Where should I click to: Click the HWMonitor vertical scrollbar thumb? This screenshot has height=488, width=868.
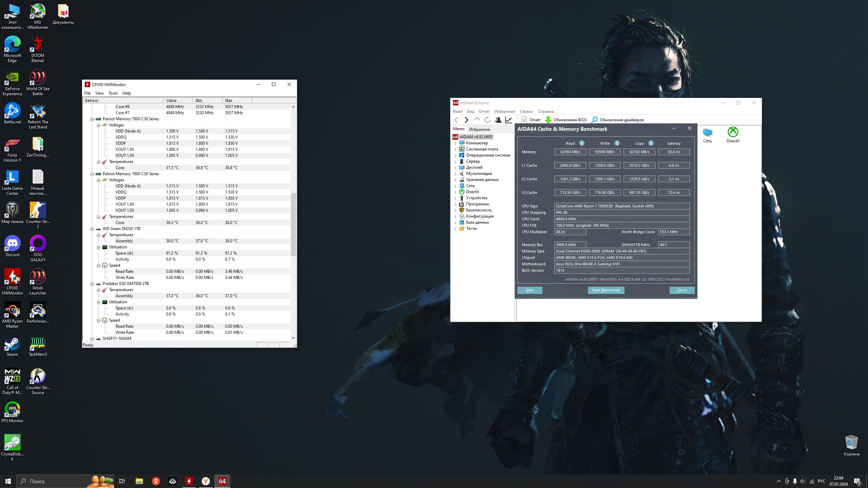293,224
